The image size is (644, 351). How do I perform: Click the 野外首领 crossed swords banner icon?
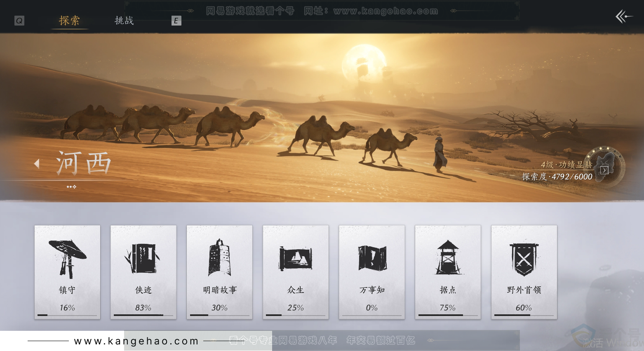[x=524, y=259]
